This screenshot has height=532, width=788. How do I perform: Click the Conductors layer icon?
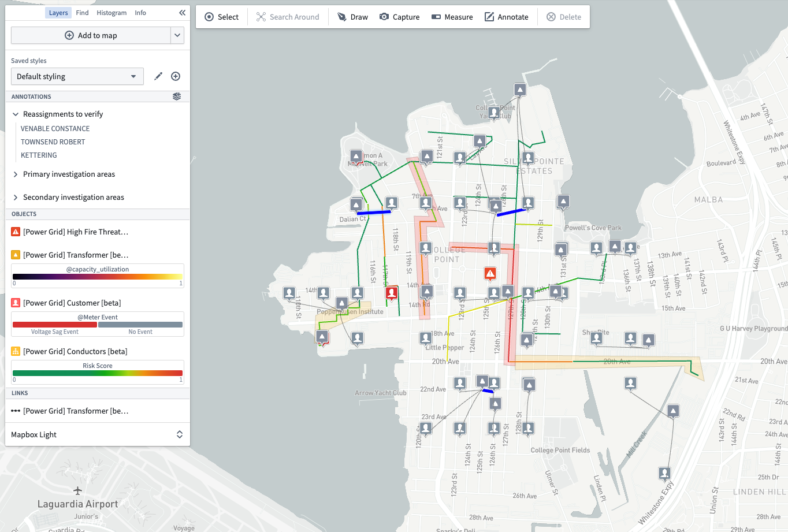(16, 351)
